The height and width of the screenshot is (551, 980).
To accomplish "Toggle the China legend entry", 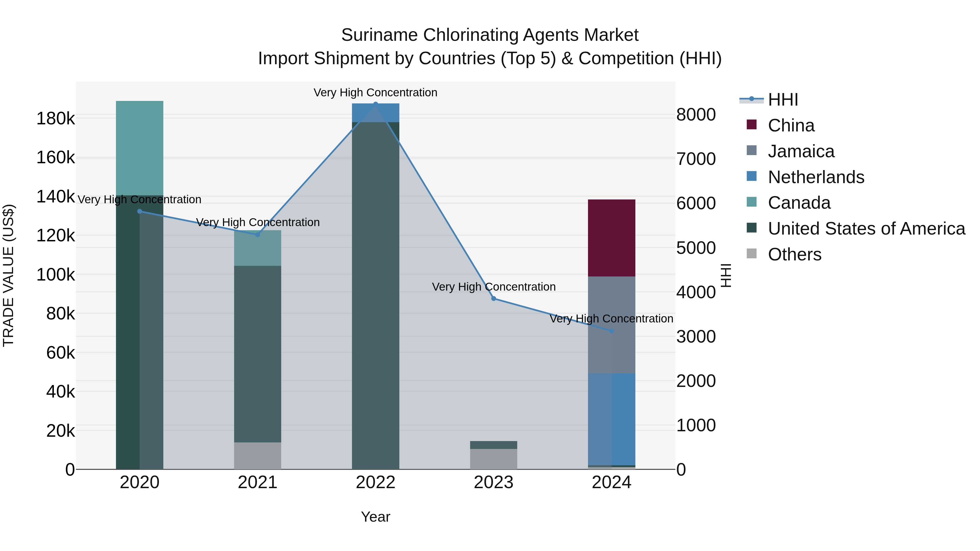I will (781, 125).
